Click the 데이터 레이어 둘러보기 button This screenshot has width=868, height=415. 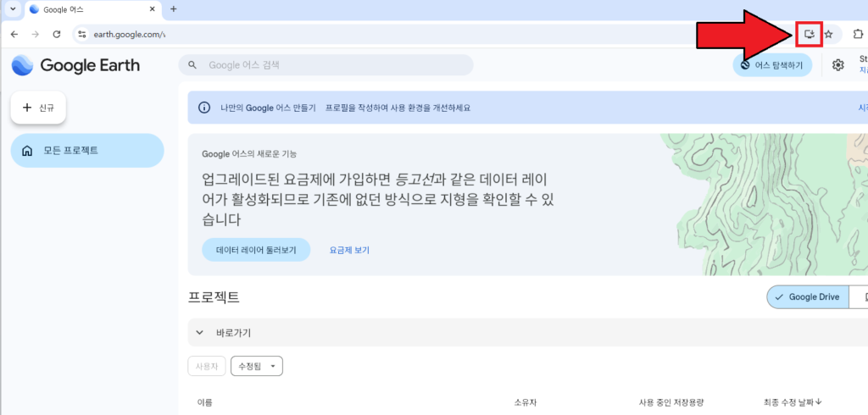(256, 250)
